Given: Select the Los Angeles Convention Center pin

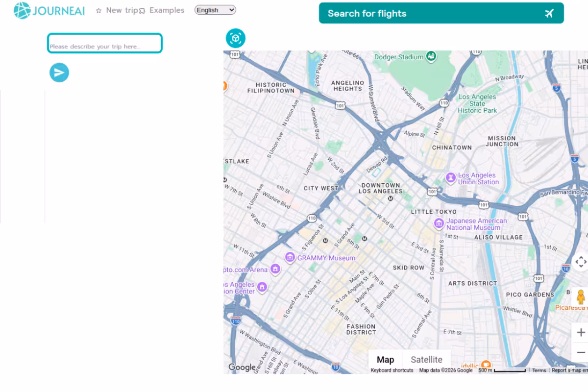Looking at the screenshot, I should [262, 287].
